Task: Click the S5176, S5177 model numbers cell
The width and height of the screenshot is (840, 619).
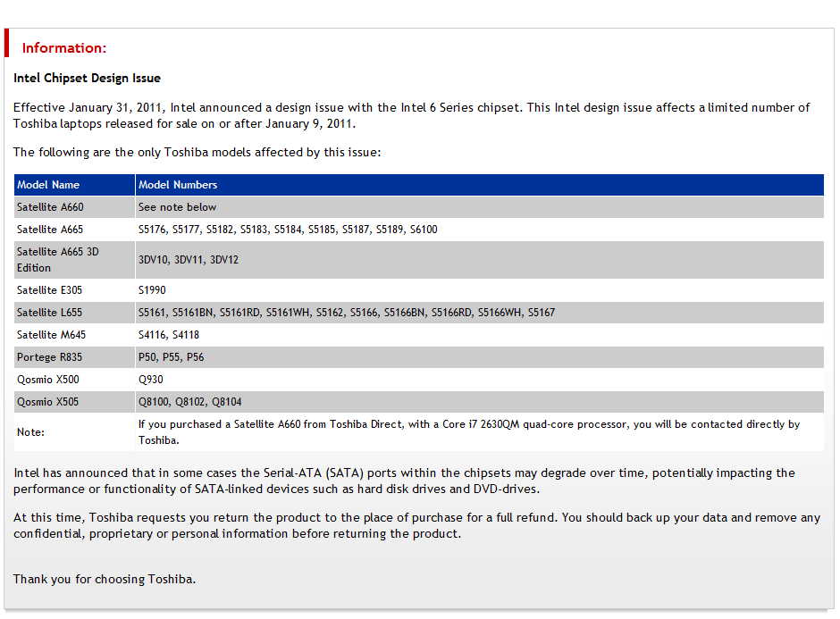Action: pos(480,230)
